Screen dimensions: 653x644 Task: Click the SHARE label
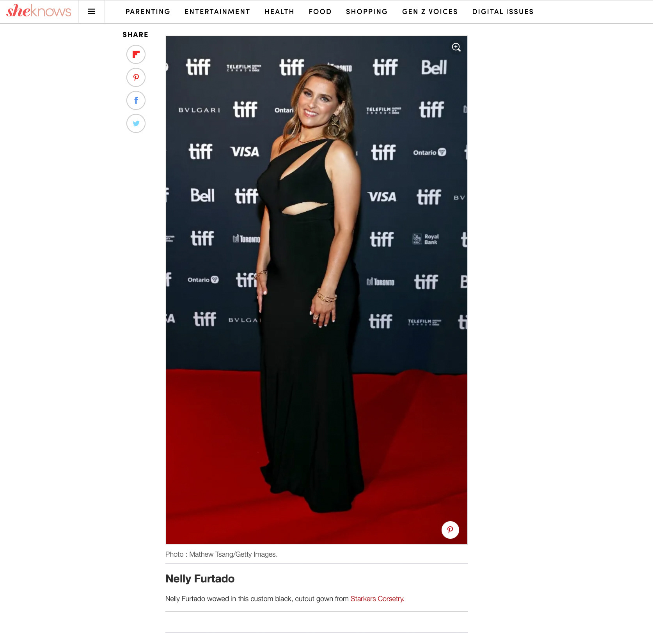[x=135, y=35]
